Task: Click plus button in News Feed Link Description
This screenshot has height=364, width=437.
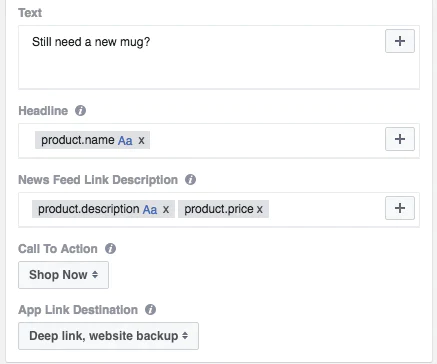Action: (400, 208)
